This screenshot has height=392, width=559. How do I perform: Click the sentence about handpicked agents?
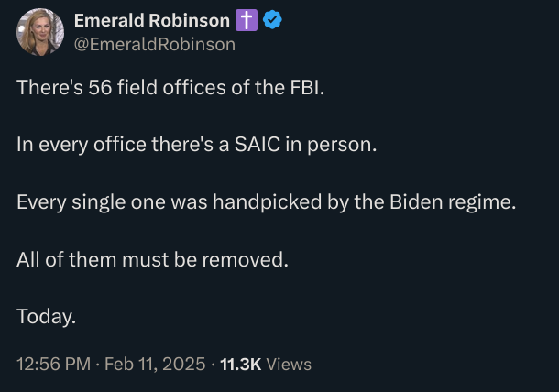coord(266,202)
